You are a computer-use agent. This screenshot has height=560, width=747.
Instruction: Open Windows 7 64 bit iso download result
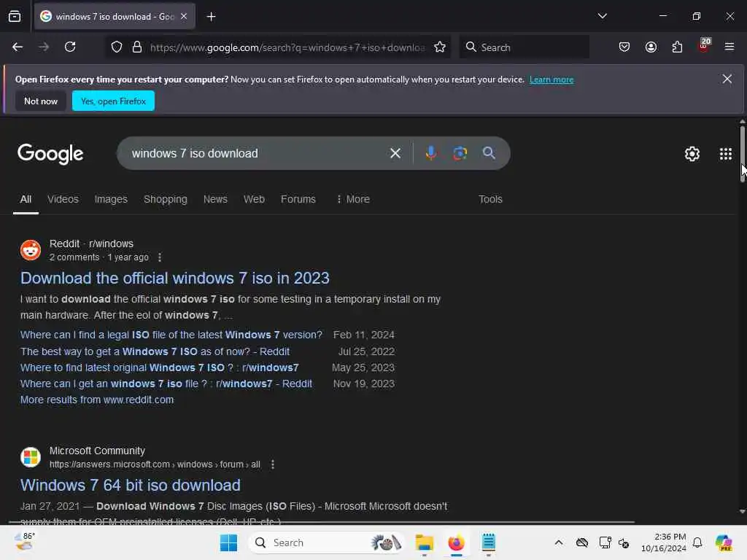pyautogui.click(x=130, y=485)
